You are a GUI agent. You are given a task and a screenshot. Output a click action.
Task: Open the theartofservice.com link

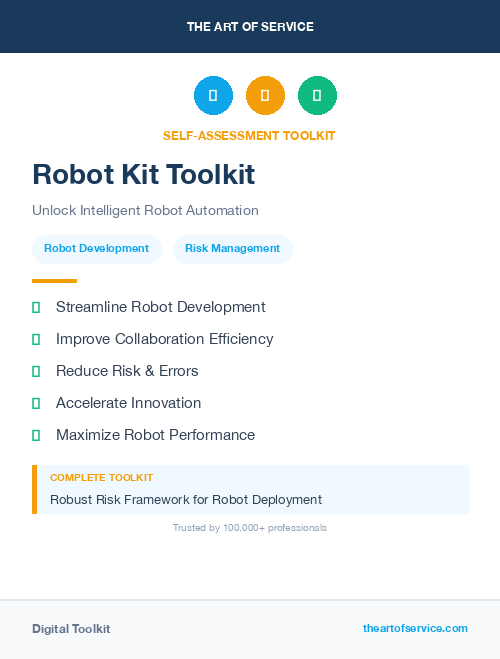(415, 628)
